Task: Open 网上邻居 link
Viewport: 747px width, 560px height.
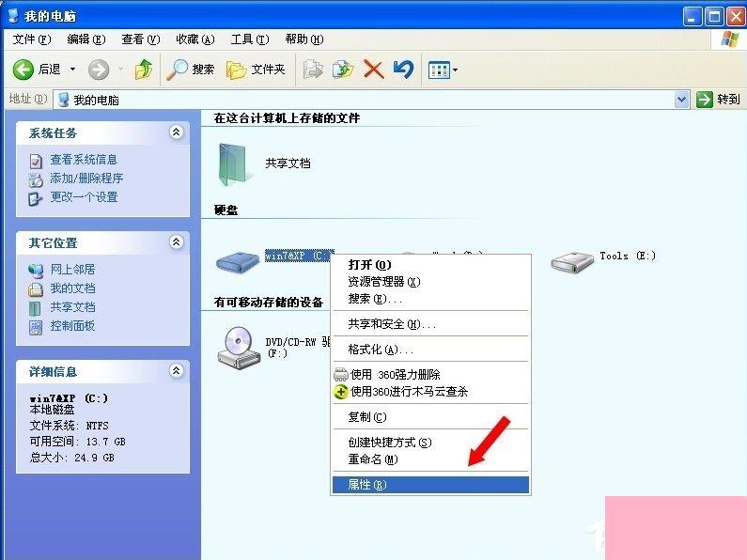Action: [72, 270]
